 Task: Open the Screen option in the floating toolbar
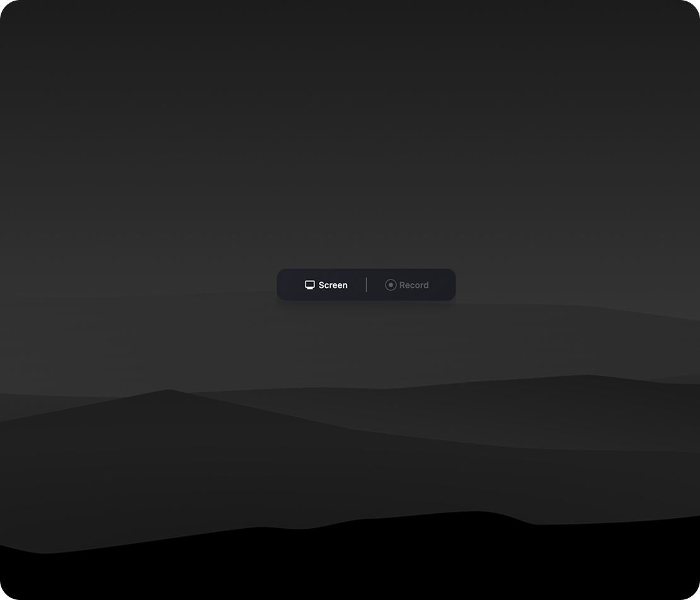pyautogui.click(x=326, y=285)
